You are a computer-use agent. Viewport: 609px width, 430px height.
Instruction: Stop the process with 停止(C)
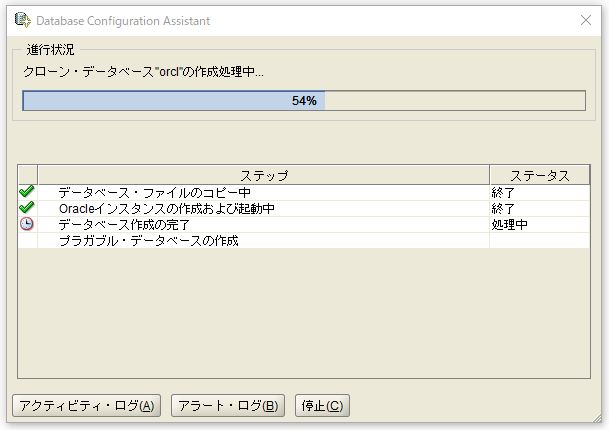[x=322, y=406]
